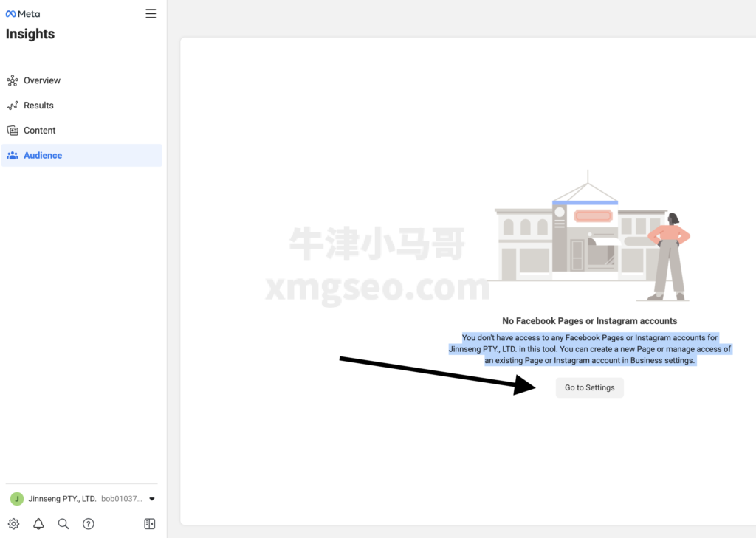The image size is (756, 538).
Task: Click the Content newspaper icon
Action: tap(13, 131)
